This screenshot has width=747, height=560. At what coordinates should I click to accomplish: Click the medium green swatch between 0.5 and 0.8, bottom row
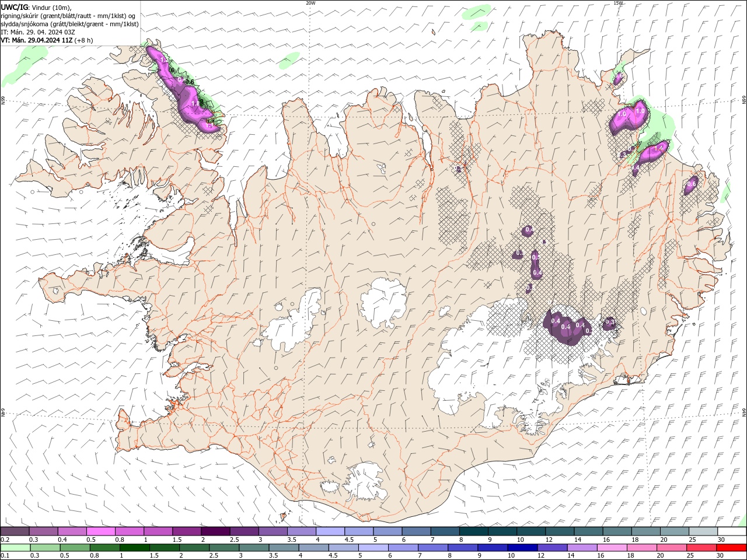[75, 548]
